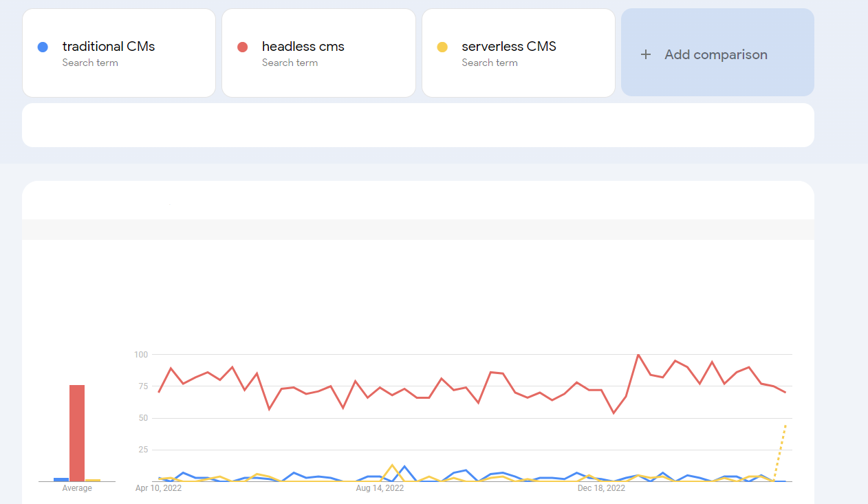Select the traditional CMs search term card
868x504 pixels.
118,52
